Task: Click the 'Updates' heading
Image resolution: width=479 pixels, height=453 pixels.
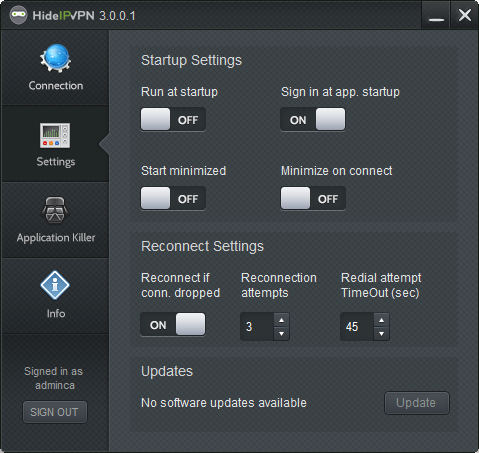Action: click(167, 371)
